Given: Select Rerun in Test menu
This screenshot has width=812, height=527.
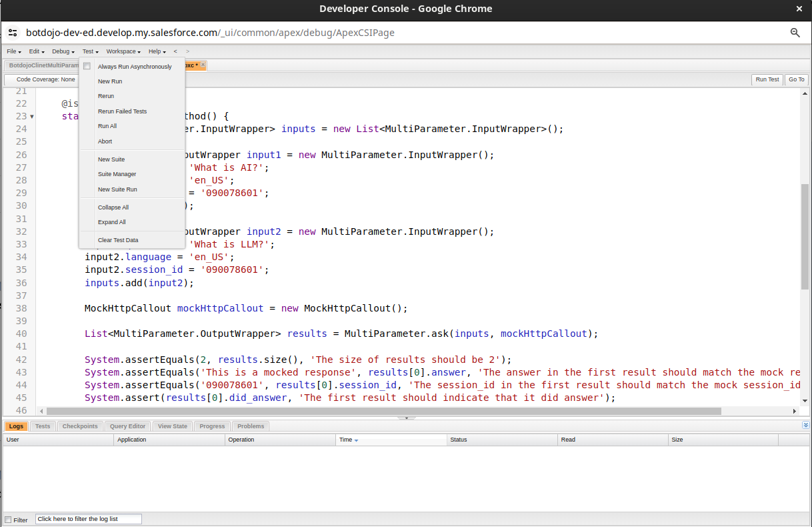Looking at the screenshot, I should [131, 96].
